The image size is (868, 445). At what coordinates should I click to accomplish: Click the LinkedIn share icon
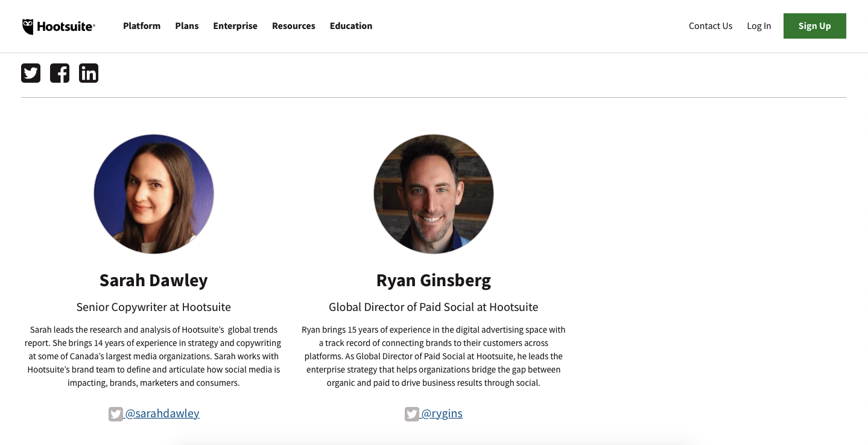pyautogui.click(x=88, y=72)
